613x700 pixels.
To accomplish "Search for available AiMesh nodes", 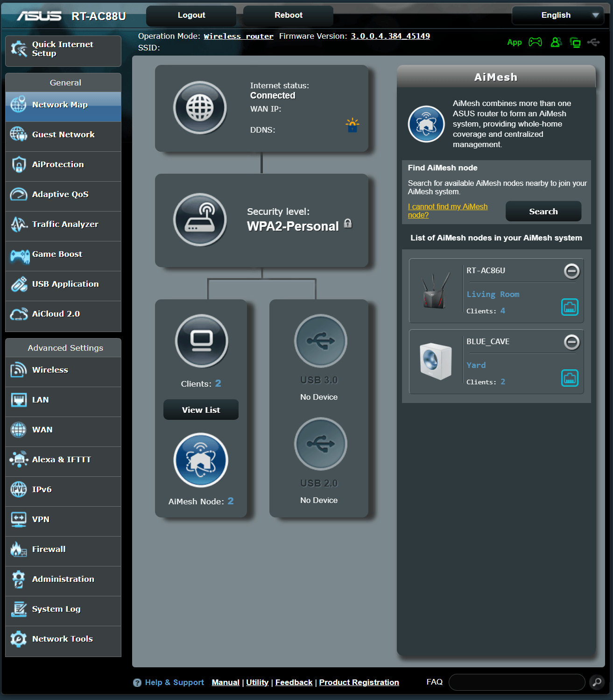I will point(543,211).
